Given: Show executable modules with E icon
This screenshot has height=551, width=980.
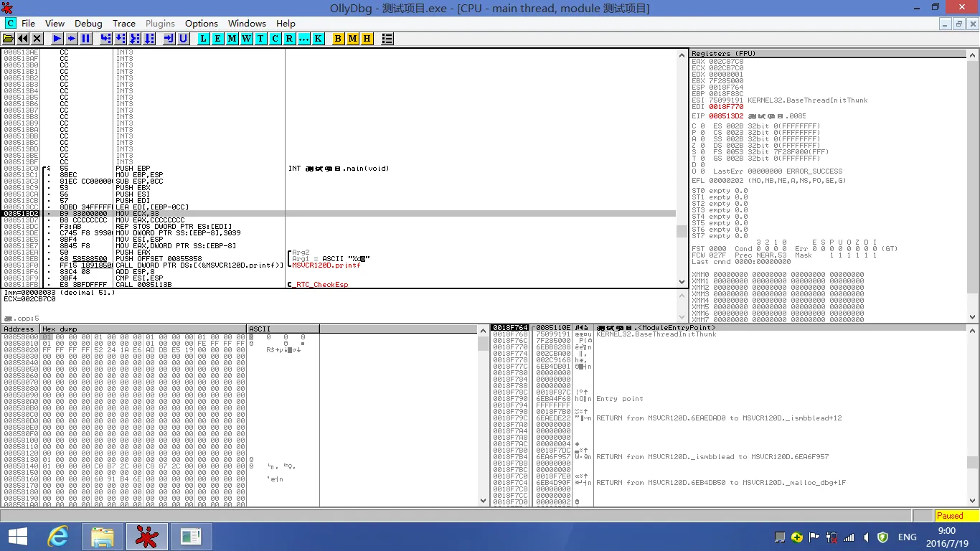Looking at the screenshot, I should pyautogui.click(x=218, y=39).
